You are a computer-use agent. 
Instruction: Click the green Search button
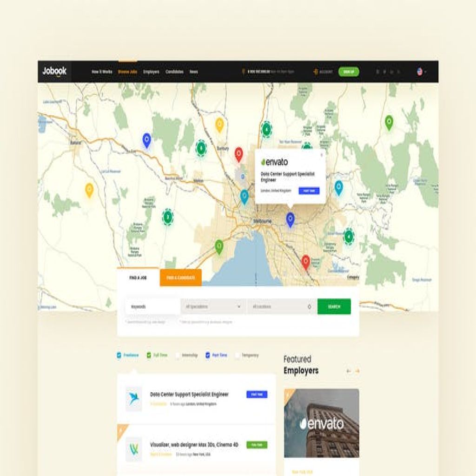(x=334, y=307)
